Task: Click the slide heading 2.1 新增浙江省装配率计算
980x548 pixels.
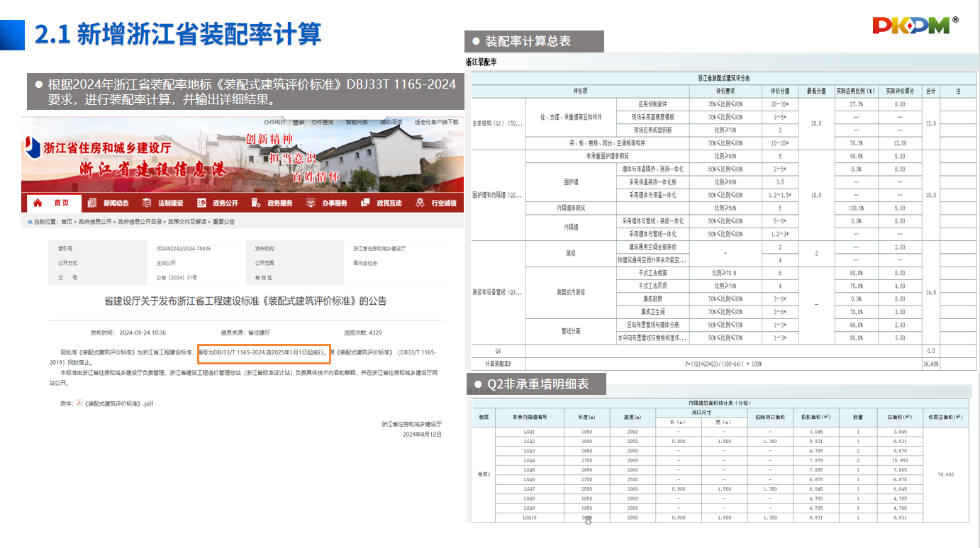Action: click(x=178, y=33)
